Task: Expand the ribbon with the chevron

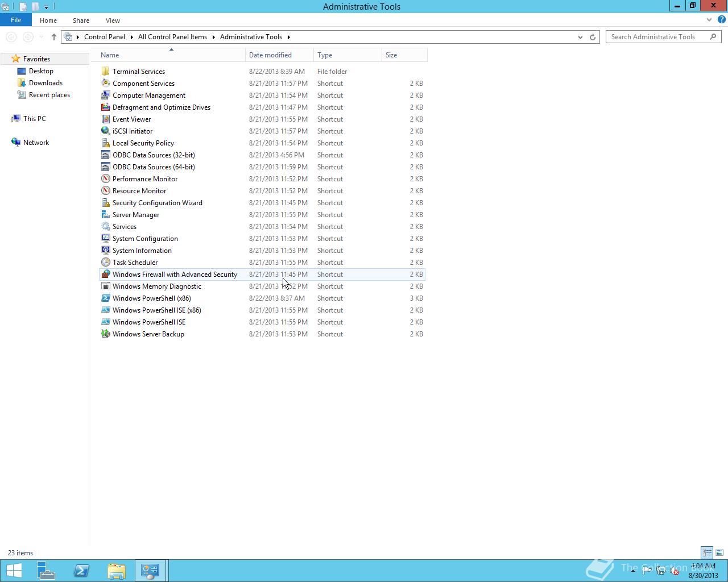Action: tap(709, 20)
